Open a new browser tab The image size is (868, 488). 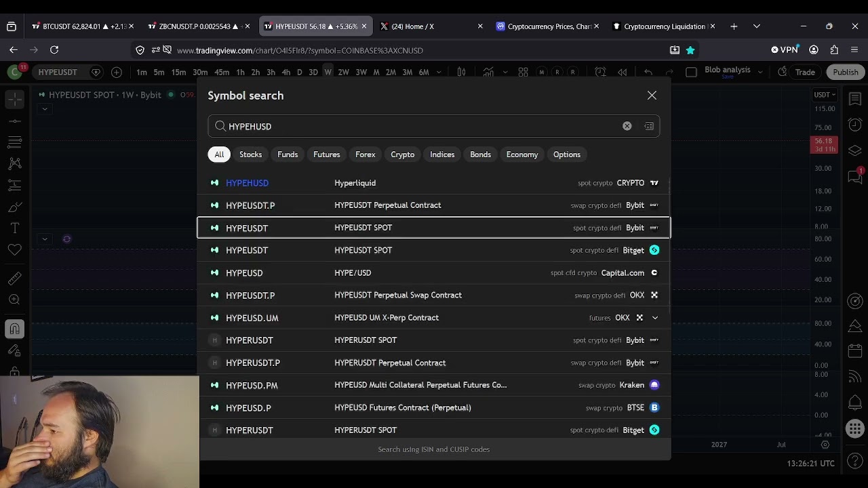click(x=734, y=26)
